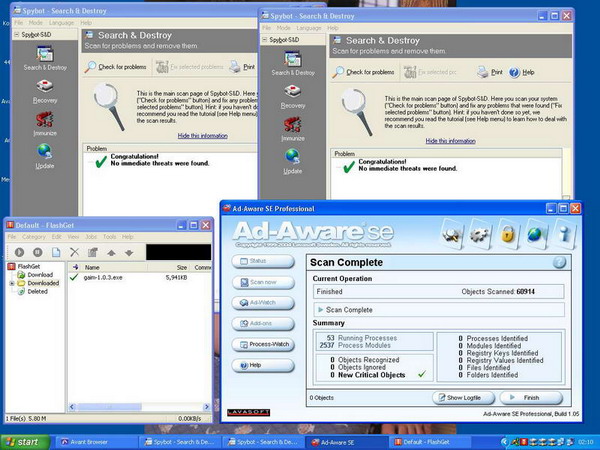This screenshot has height=450, width=600.
Task: Select gaim-1.0.3.exe row in FlashGet list
Action: [x=140, y=277]
